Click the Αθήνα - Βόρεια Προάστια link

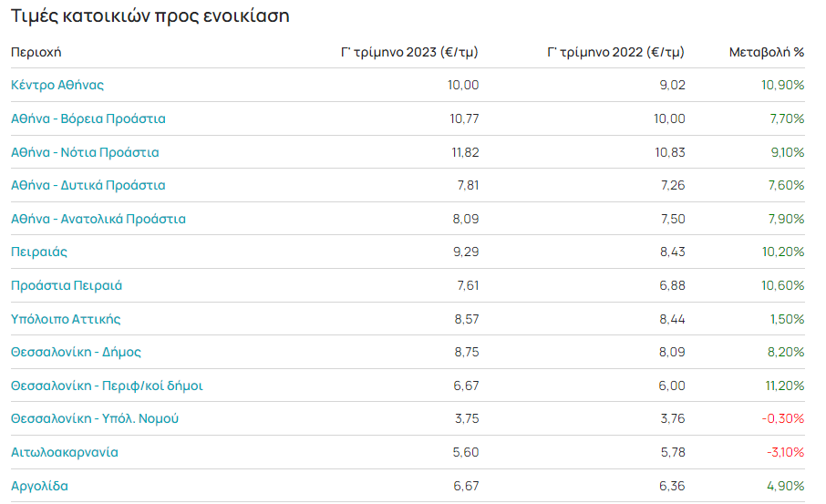pos(88,118)
